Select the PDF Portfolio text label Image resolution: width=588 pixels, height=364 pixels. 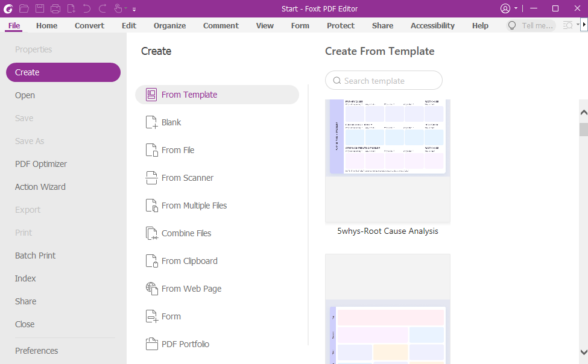(x=185, y=344)
